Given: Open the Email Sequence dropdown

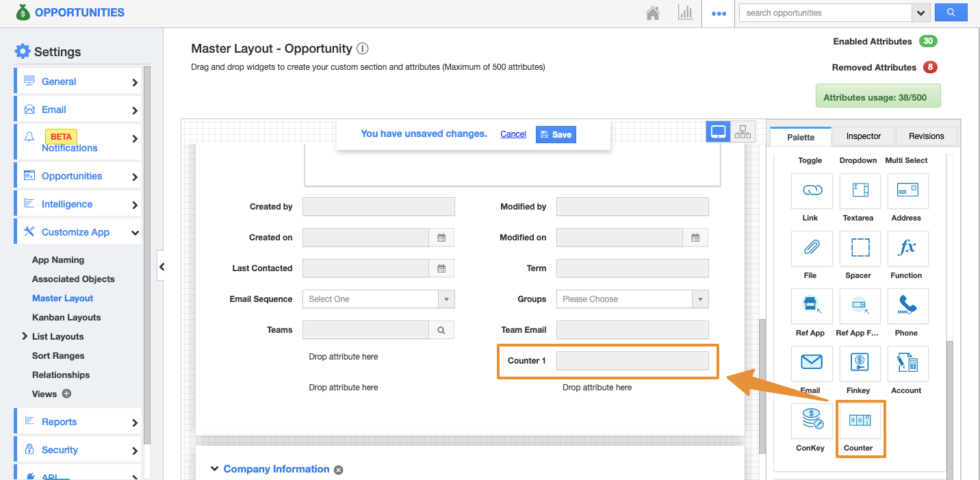Looking at the screenshot, I should point(378,299).
